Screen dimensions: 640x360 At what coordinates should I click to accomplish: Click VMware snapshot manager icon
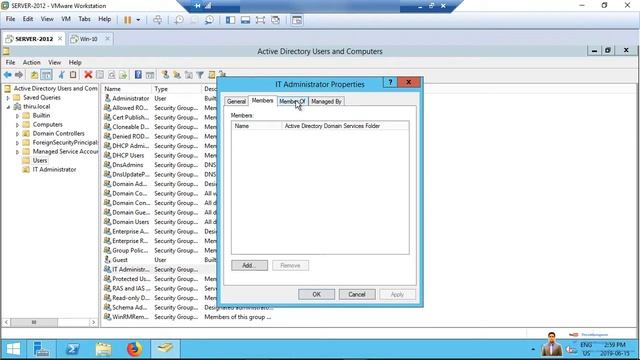click(x=209, y=20)
